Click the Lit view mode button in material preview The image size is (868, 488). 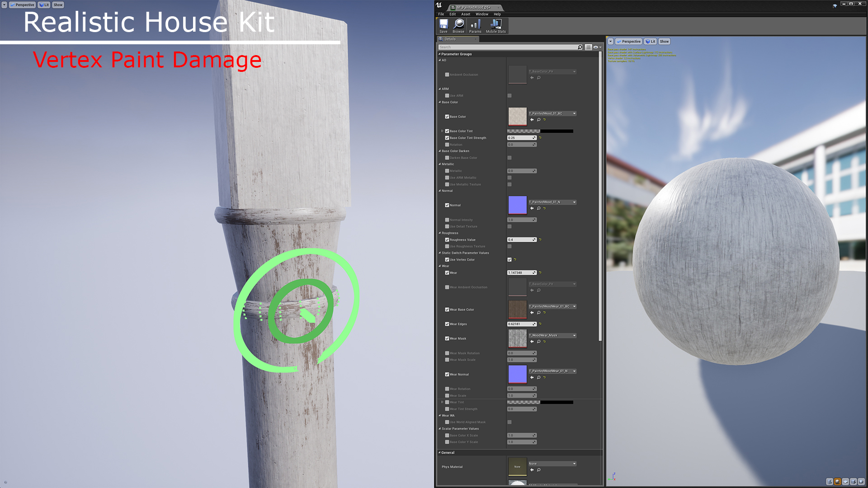[x=650, y=42]
